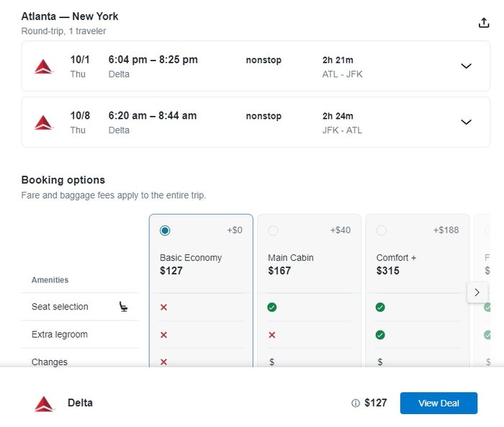The image size is (504, 427).
Task: Click the ATL - JFK route text
Action: pyautogui.click(x=342, y=74)
